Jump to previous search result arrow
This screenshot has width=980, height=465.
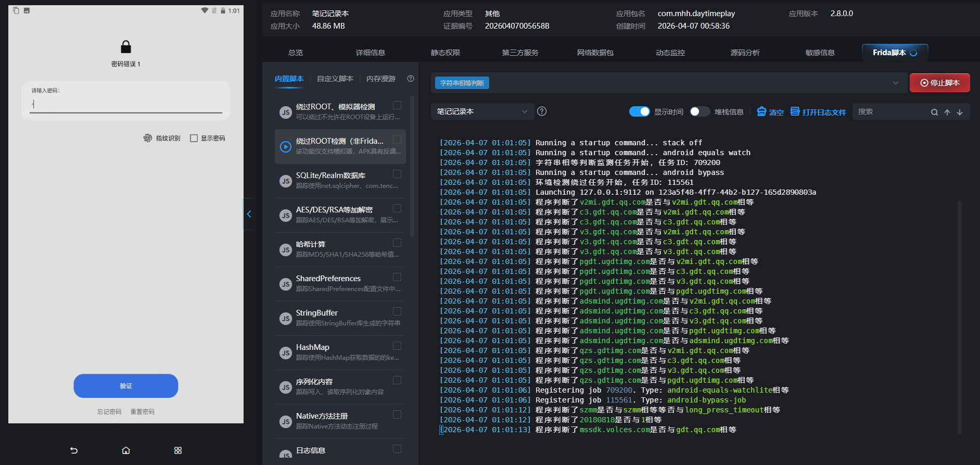(x=947, y=112)
